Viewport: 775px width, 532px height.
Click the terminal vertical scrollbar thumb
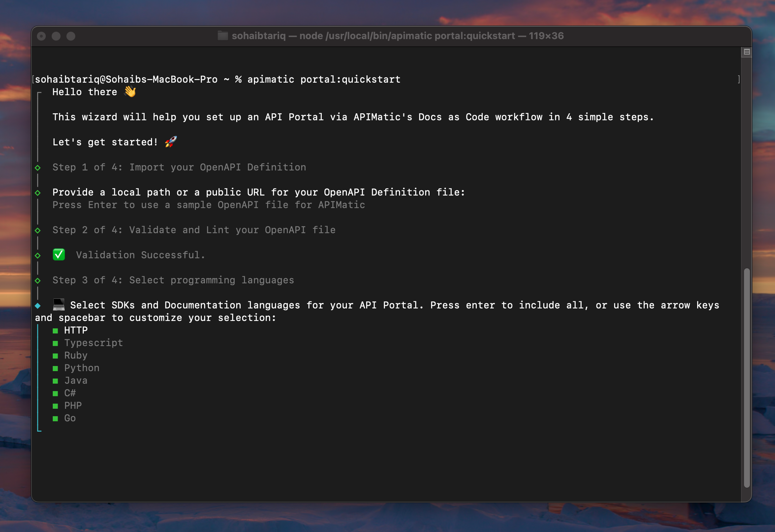(747, 378)
